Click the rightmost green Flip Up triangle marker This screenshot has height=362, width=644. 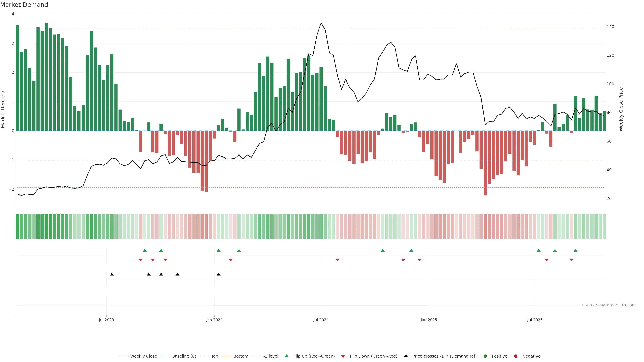[575, 250]
